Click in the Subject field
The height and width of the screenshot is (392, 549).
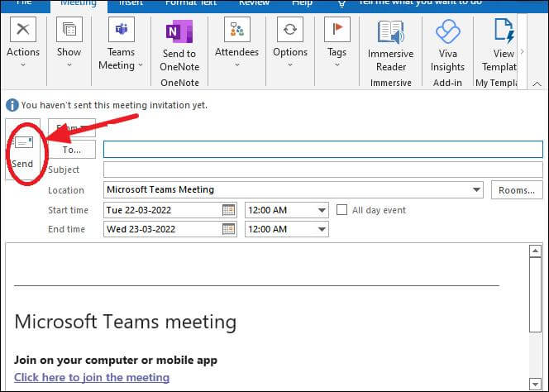[322, 170]
